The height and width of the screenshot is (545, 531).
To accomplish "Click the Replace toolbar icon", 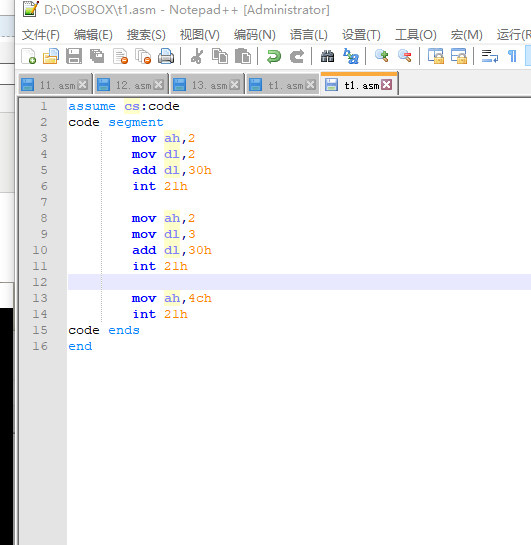I will [x=351, y=56].
